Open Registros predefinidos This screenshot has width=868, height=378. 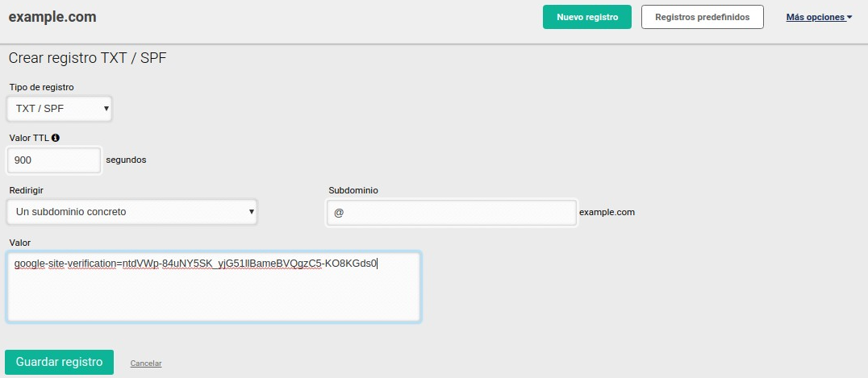click(702, 17)
